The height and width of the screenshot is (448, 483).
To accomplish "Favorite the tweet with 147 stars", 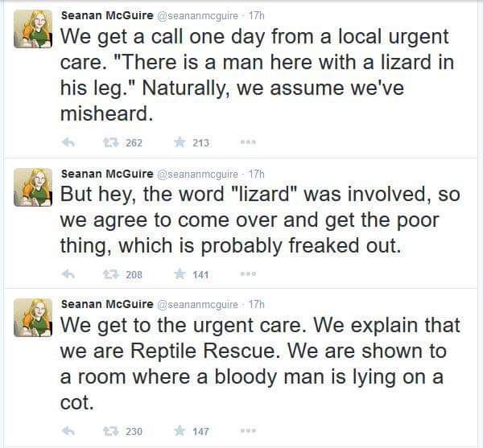I will pos(180,431).
